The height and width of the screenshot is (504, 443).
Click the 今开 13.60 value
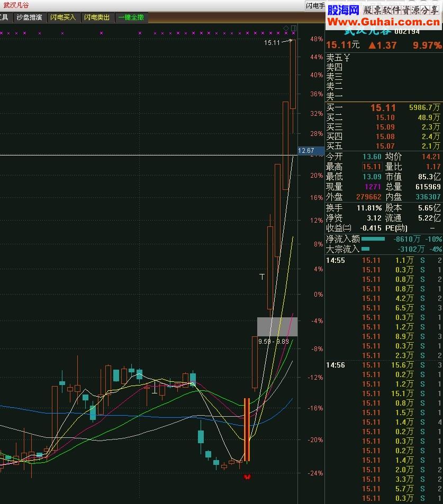tap(372, 157)
